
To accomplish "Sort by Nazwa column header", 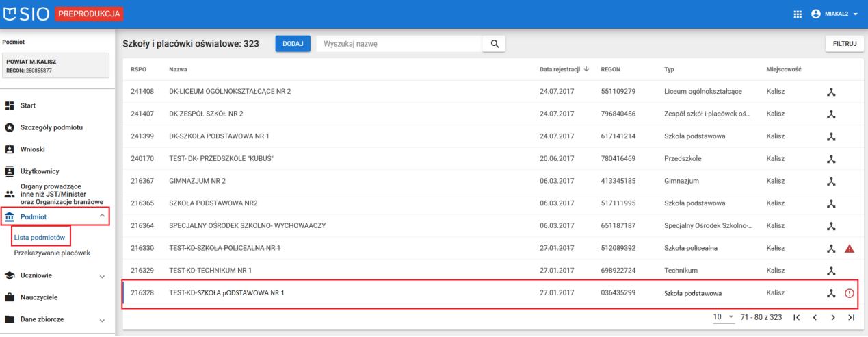I will coord(178,69).
